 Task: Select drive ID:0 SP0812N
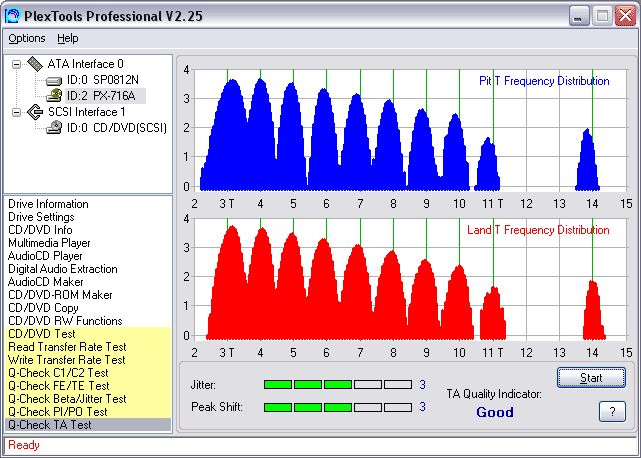pyautogui.click(x=103, y=80)
